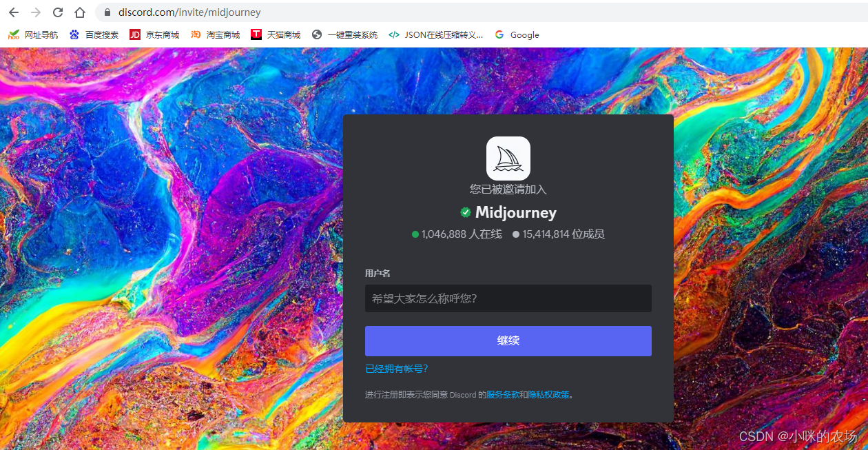Open the 百度搜索 bookmark
868x450 pixels.
click(x=74, y=34)
